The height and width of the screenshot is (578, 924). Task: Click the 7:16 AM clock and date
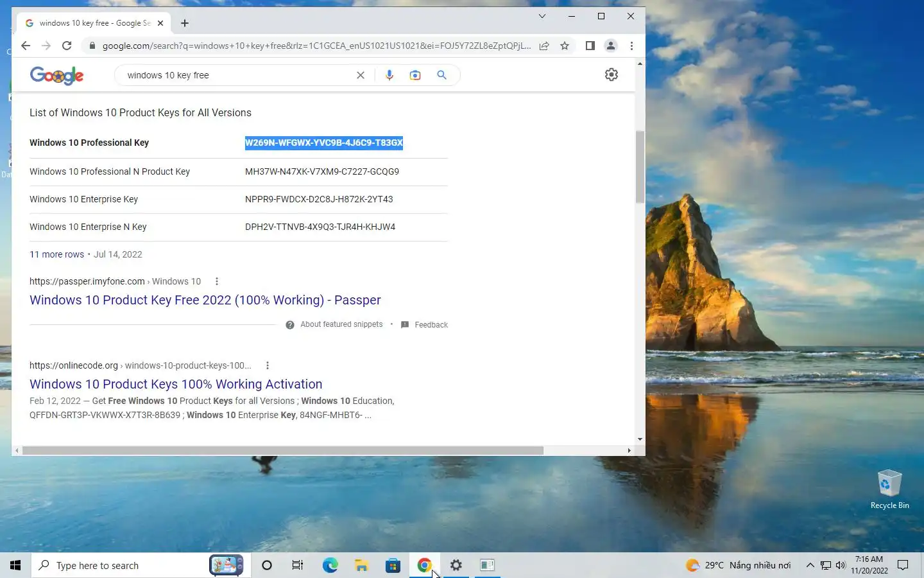click(x=869, y=565)
